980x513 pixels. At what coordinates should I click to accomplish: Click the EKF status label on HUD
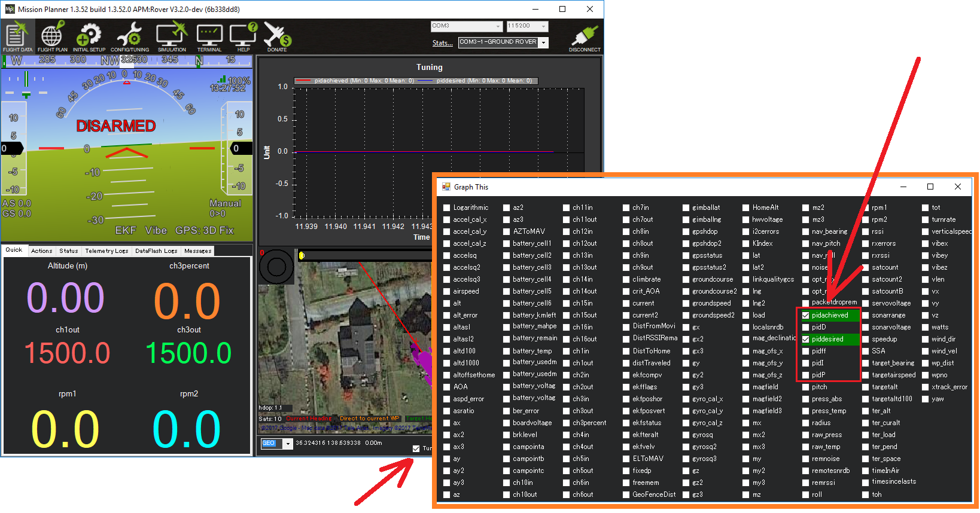(x=126, y=230)
